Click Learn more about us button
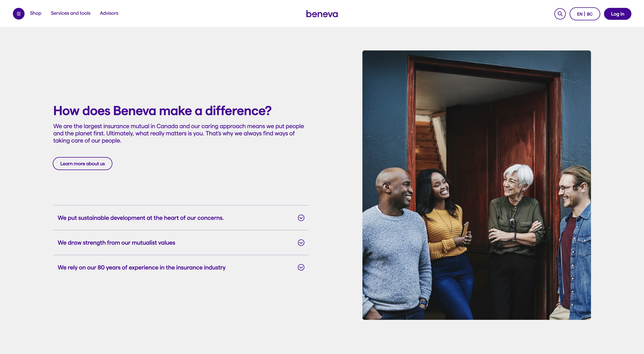Viewport: 644px width, 354px height. pyautogui.click(x=83, y=164)
